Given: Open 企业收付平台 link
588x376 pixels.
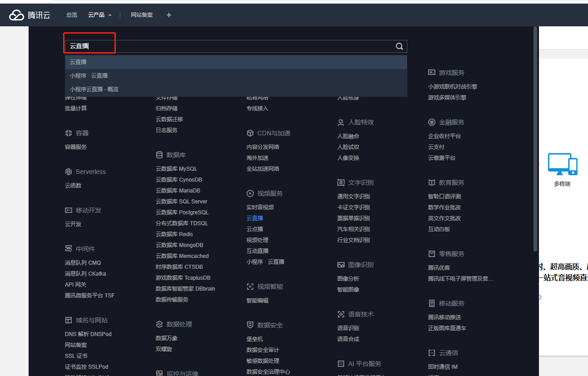Looking at the screenshot, I should pyautogui.click(x=445, y=136).
